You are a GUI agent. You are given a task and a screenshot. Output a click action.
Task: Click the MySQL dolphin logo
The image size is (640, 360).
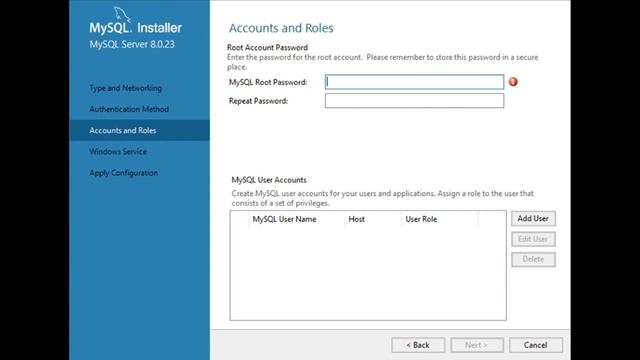(122, 14)
